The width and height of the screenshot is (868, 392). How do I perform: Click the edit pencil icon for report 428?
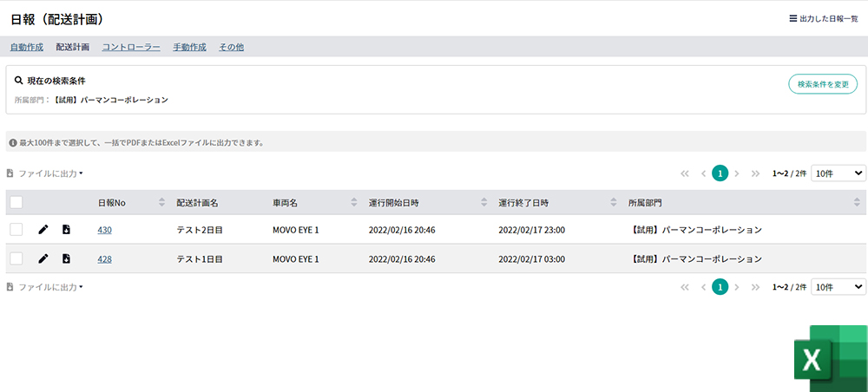point(43,258)
